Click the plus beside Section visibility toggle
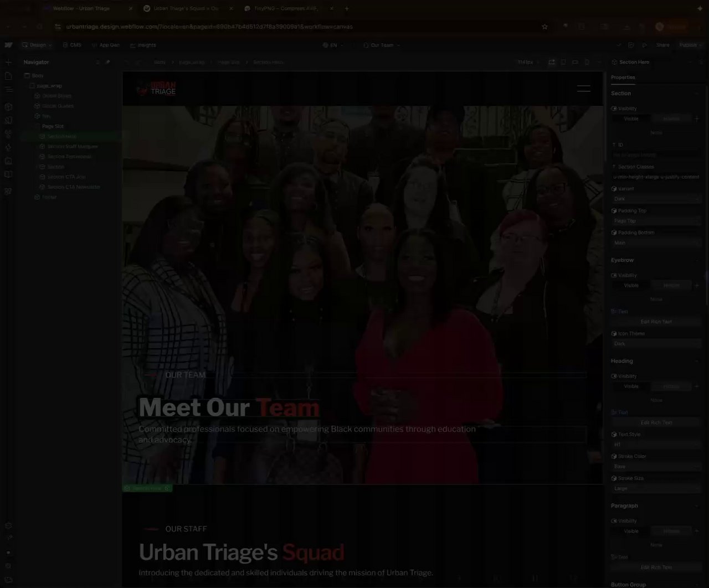Viewport: 709px width, 588px height. point(697,118)
